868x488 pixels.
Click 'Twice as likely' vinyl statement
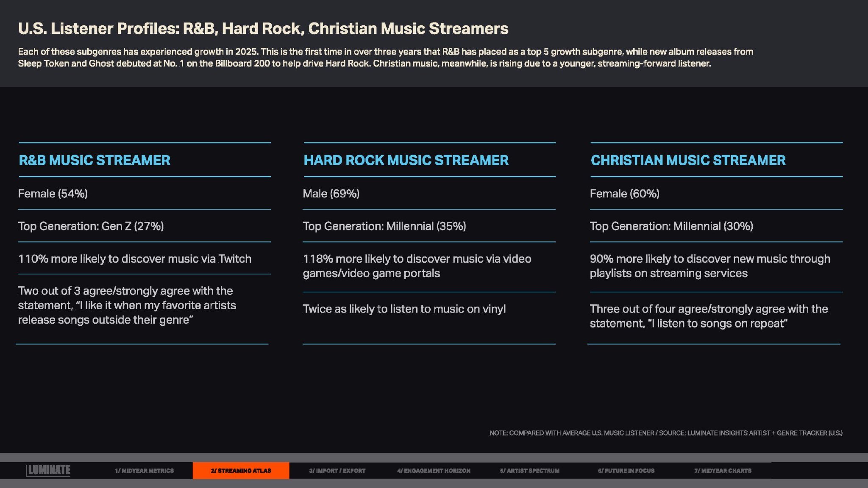(404, 309)
